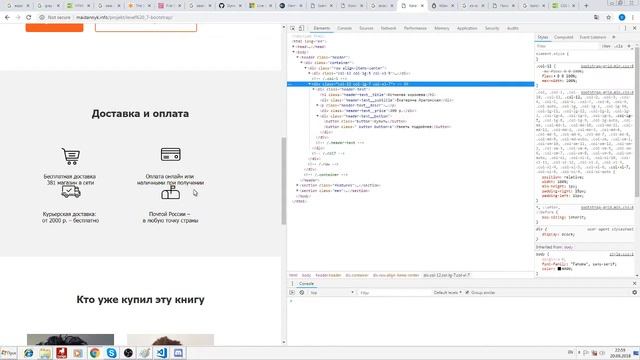Open the translate page icon in address bar
This screenshot has height=360, width=640.
click(x=596, y=18)
